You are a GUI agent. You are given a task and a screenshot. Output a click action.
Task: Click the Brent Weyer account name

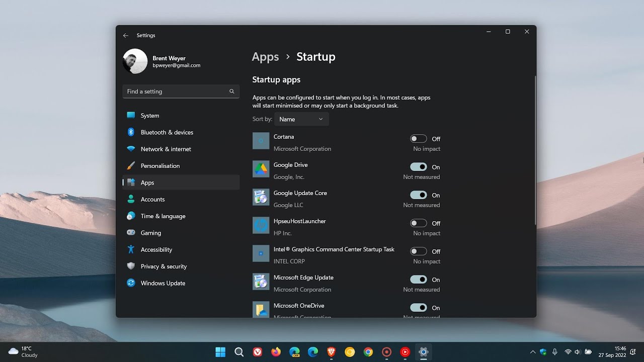point(169,58)
